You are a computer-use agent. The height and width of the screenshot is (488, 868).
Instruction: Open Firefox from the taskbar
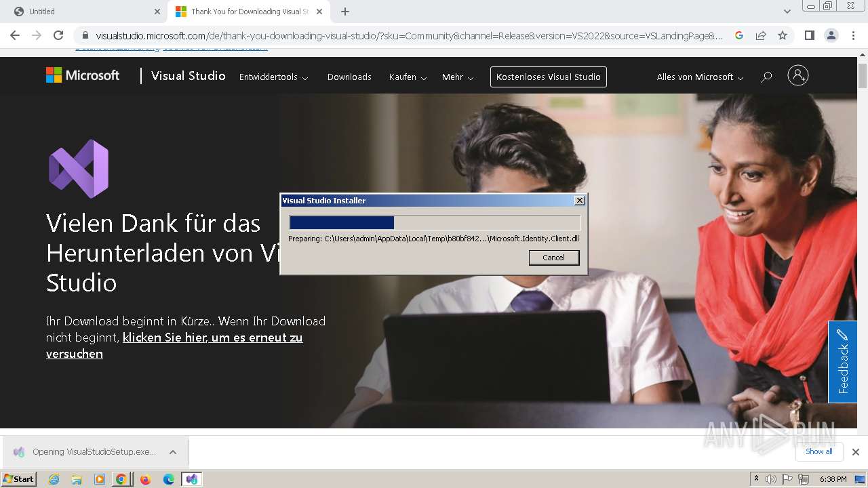pyautogui.click(x=145, y=479)
